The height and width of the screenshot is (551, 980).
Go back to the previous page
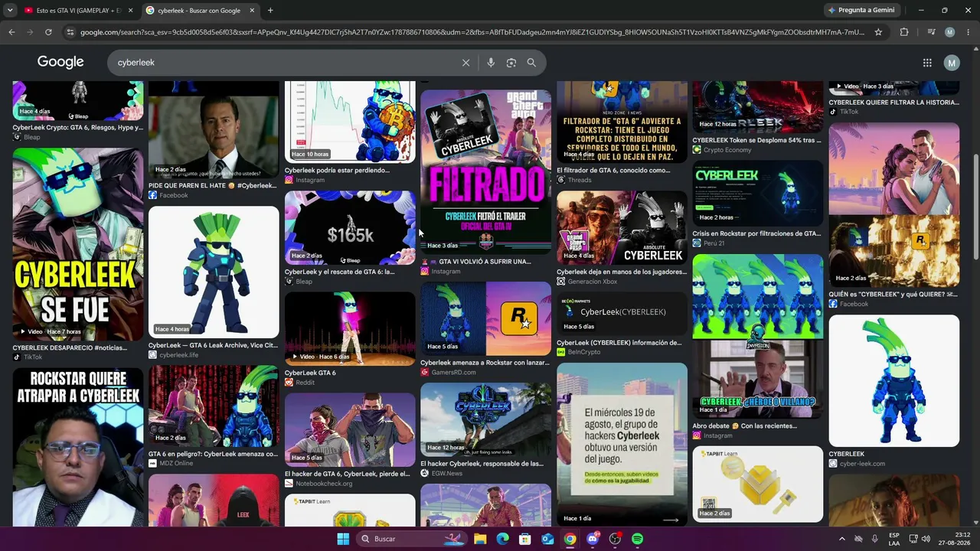click(11, 32)
